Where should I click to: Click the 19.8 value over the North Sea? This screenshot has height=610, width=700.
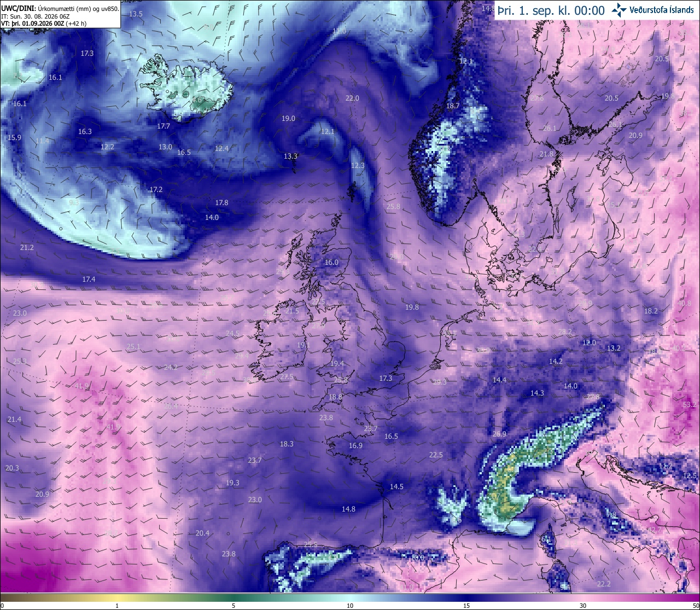412,307
